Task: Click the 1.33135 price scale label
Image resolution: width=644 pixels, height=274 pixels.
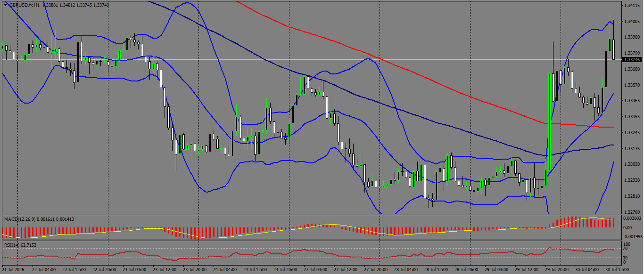Action: click(x=631, y=149)
